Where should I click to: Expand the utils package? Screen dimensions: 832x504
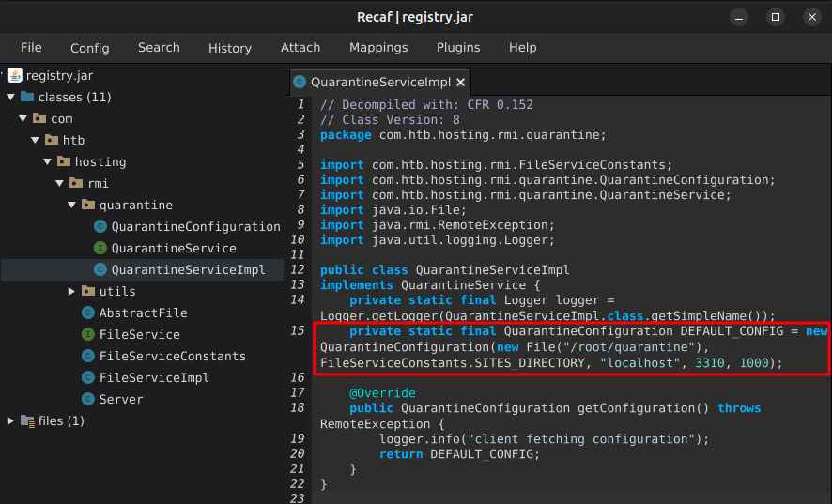coord(71,292)
